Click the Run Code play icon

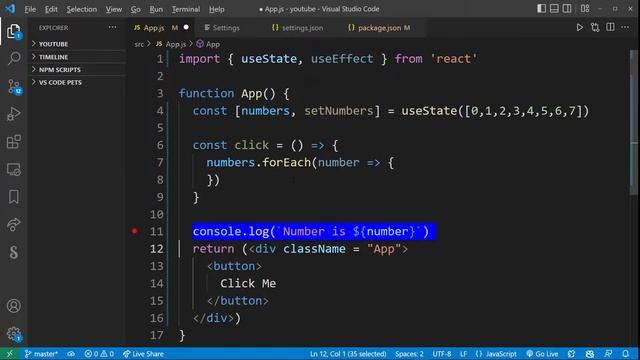tap(579, 28)
